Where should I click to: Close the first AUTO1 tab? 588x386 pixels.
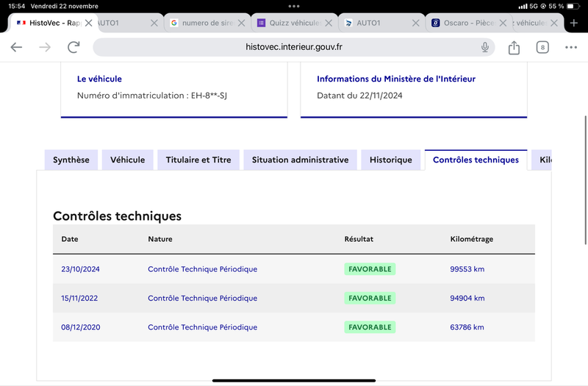[x=154, y=23]
